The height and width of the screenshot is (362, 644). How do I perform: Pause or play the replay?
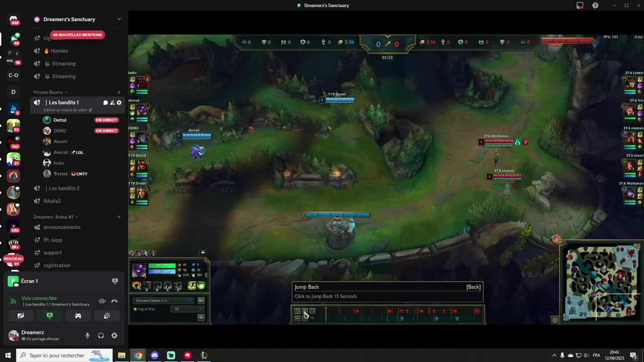[x=305, y=311]
